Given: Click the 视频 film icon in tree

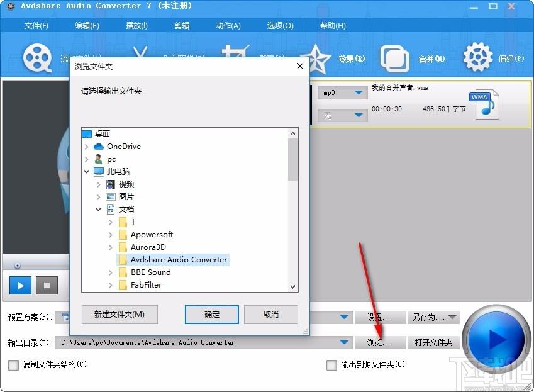Looking at the screenshot, I should click(111, 184).
